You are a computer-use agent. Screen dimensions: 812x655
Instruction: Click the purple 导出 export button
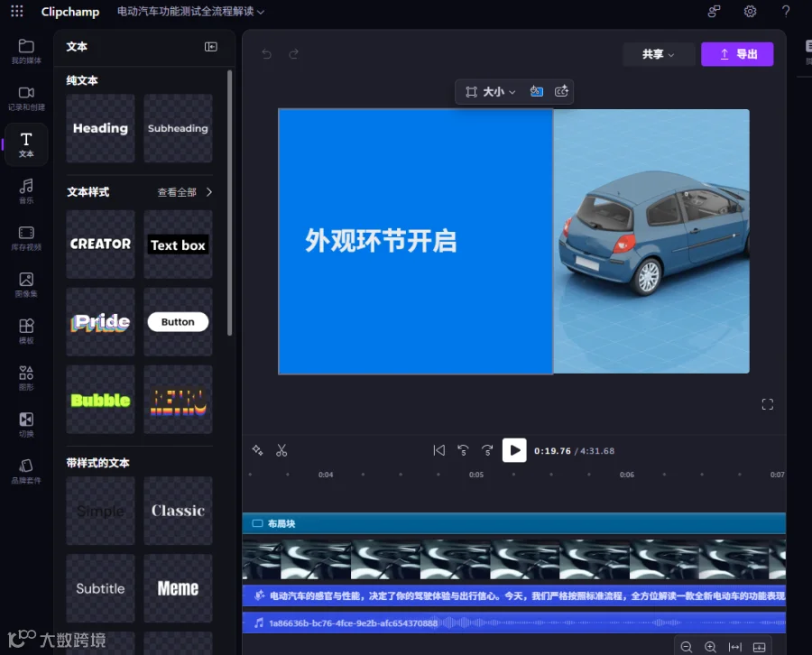click(x=737, y=54)
